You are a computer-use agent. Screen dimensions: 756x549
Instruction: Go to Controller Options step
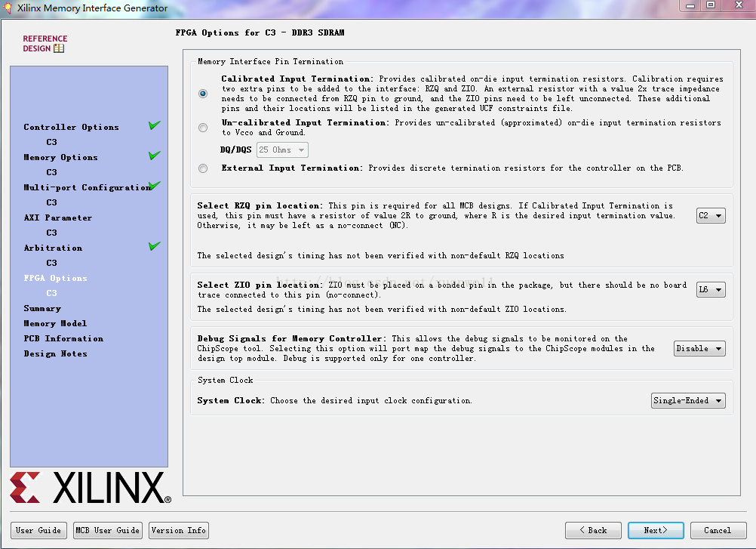tap(72, 127)
